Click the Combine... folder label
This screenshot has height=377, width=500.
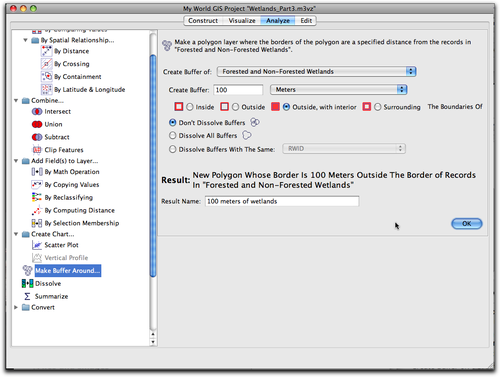47,100
